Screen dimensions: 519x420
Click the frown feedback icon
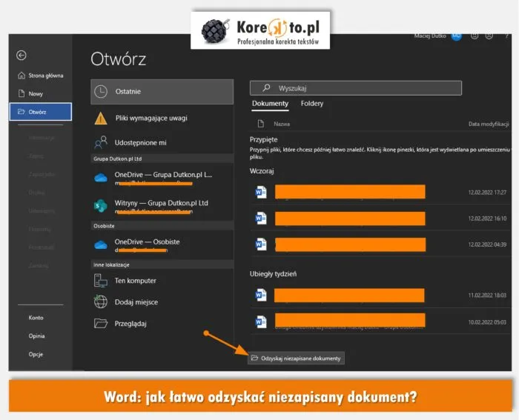coord(489,36)
